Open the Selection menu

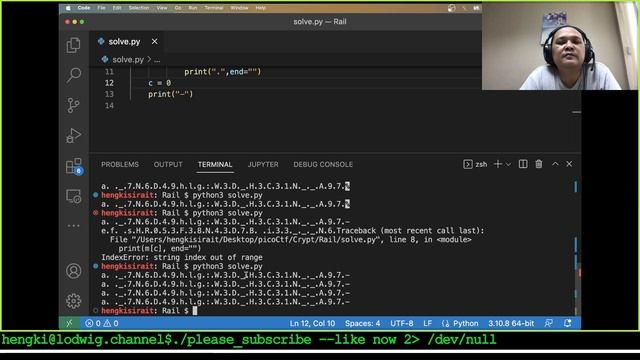point(139,8)
